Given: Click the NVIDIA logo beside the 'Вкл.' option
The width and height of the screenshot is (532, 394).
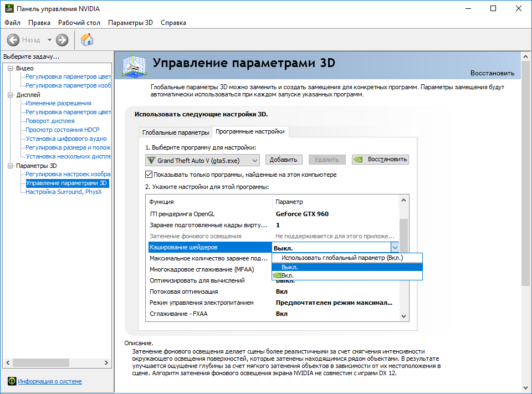Looking at the screenshot, I should coord(277,275).
